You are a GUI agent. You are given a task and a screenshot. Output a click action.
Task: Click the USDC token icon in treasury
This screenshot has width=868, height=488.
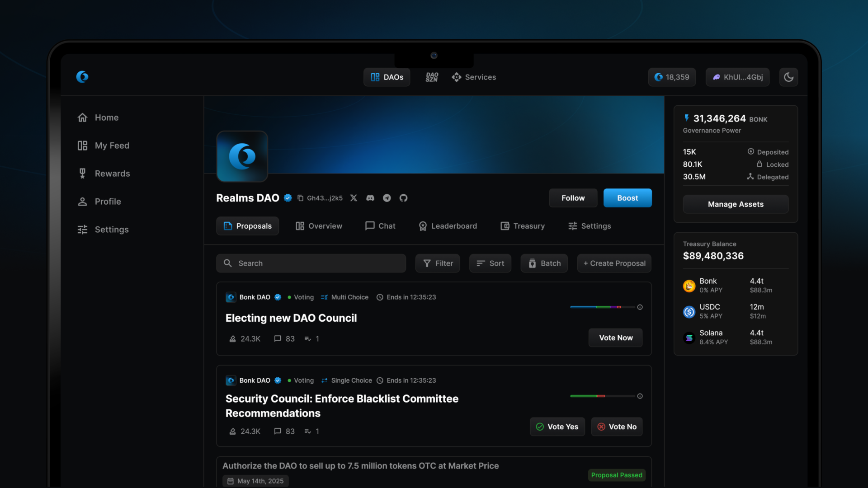pyautogui.click(x=689, y=312)
